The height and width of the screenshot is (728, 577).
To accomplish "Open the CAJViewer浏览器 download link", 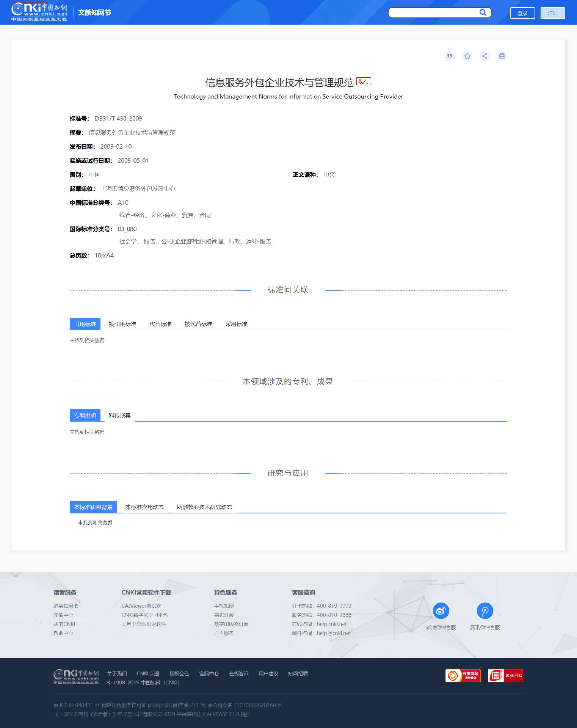I will tap(141, 606).
